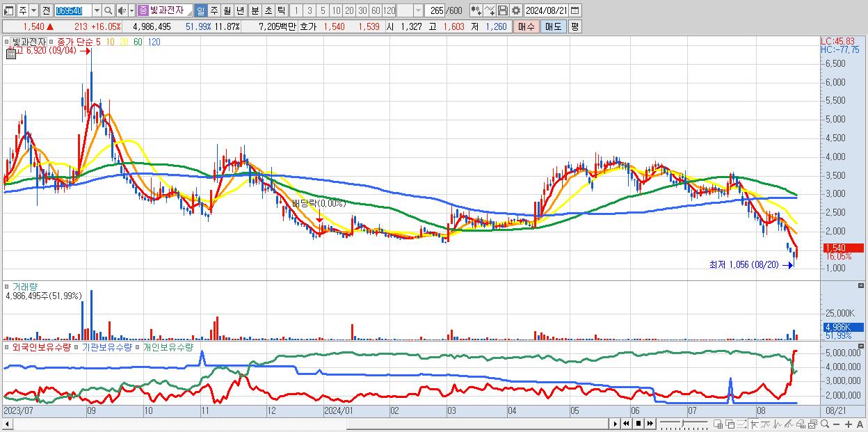Click the floppy disk save icon
This screenshot has height=432, width=868.
tap(503, 10)
